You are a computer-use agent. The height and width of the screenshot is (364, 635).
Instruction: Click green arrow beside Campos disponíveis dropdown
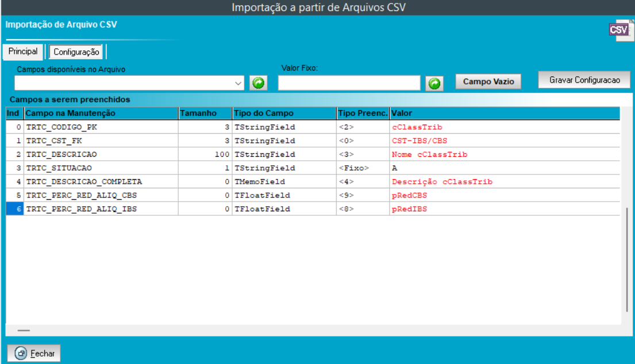tap(258, 83)
